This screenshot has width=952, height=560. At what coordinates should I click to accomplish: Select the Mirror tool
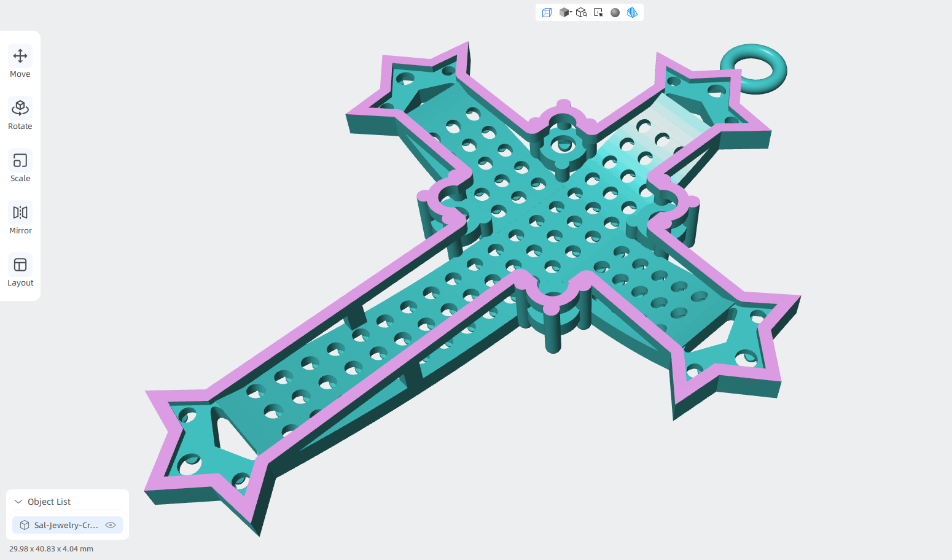20,219
